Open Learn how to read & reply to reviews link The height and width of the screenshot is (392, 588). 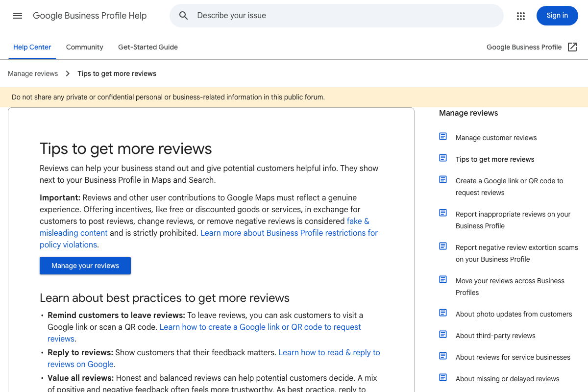click(x=214, y=358)
